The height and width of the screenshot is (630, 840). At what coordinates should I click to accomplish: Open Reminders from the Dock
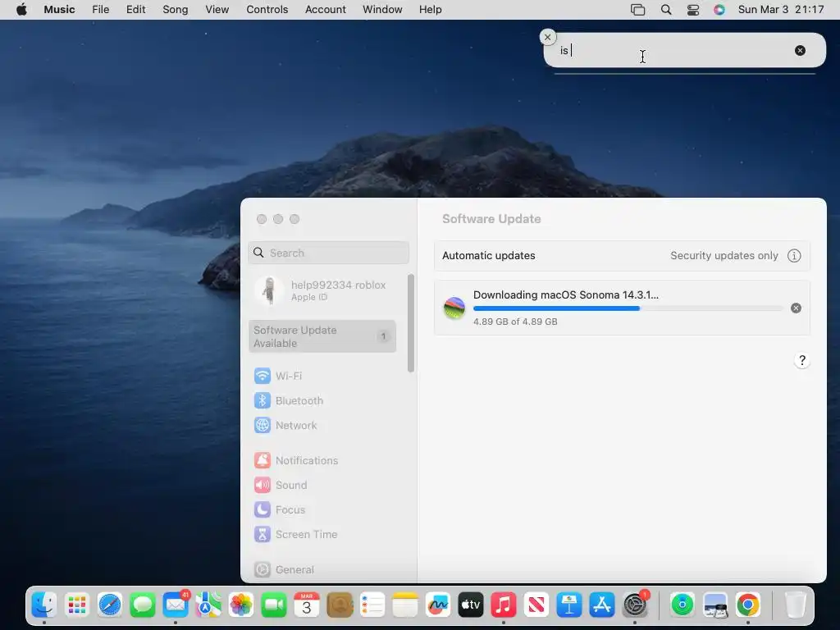tap(372, 605)
